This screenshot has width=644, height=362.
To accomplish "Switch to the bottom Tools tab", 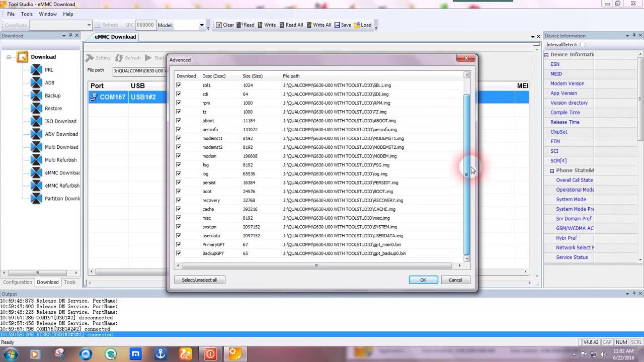I will click(69, 283).
